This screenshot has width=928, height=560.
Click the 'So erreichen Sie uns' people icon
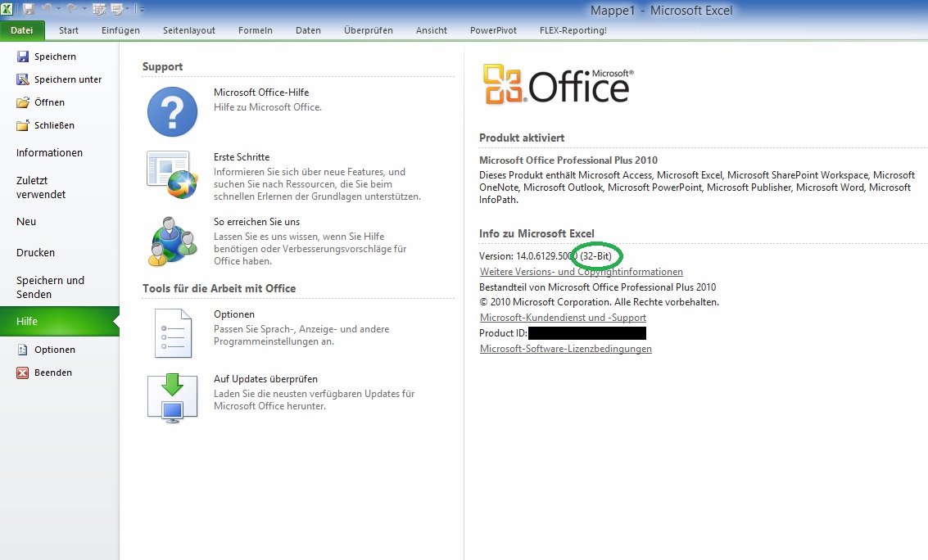point(172,240)
